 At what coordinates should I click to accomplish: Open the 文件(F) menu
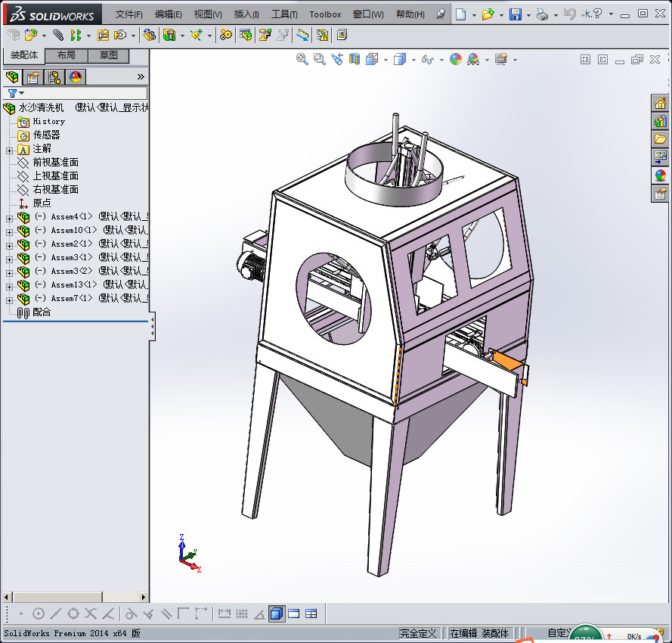coord(129,14)
